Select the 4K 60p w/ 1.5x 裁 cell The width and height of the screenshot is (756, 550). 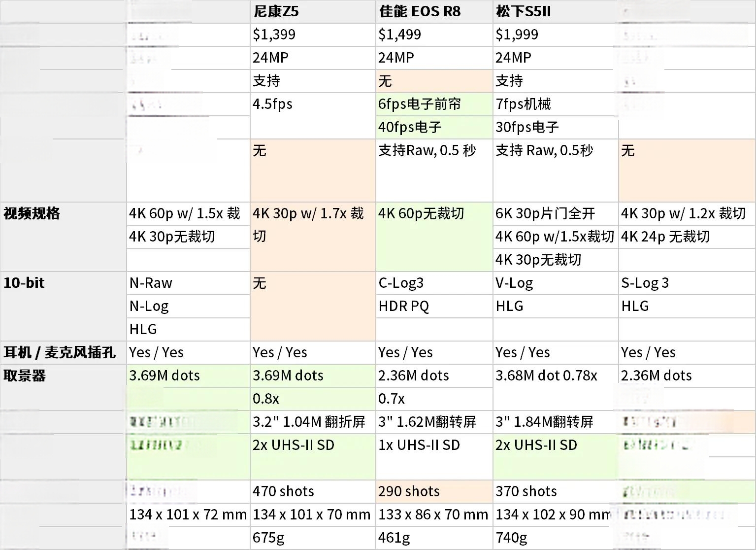(x=188, y=213)
